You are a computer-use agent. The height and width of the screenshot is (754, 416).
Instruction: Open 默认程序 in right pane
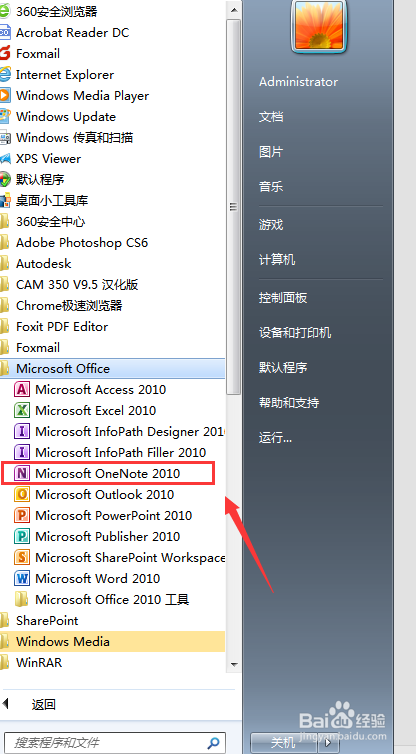click(283, 368)
